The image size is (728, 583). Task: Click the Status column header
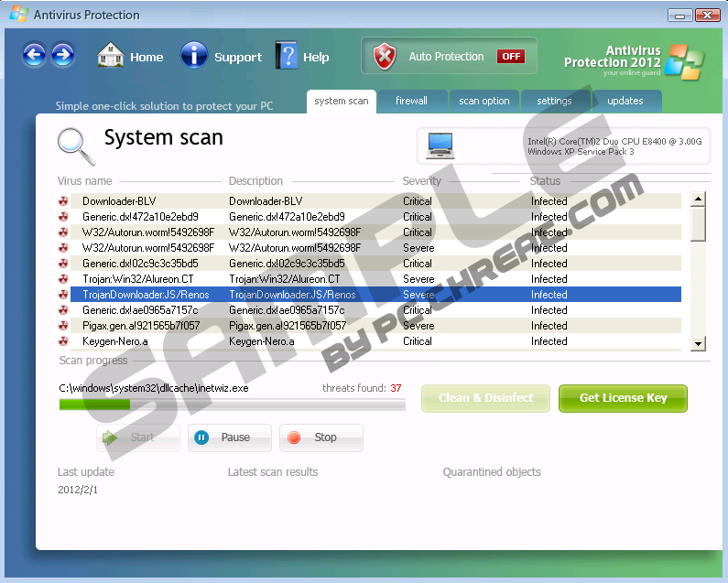coord(545,181)
